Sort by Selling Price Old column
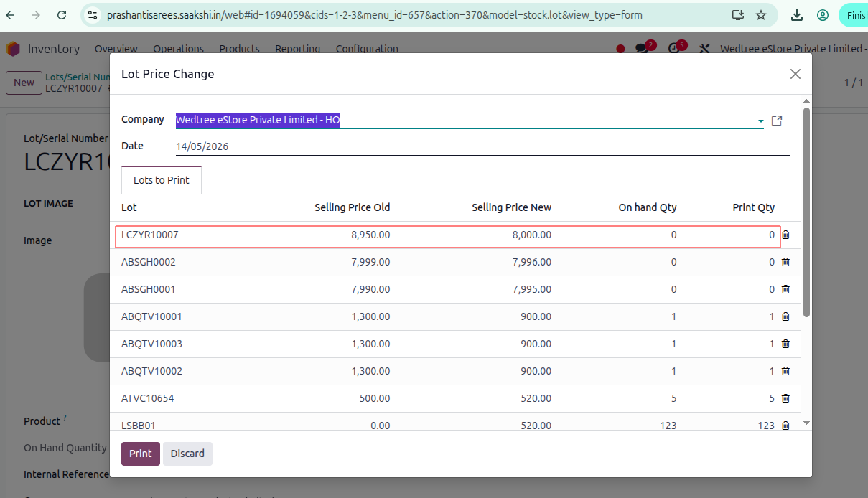The image size is (868, 498). (353, 207)
